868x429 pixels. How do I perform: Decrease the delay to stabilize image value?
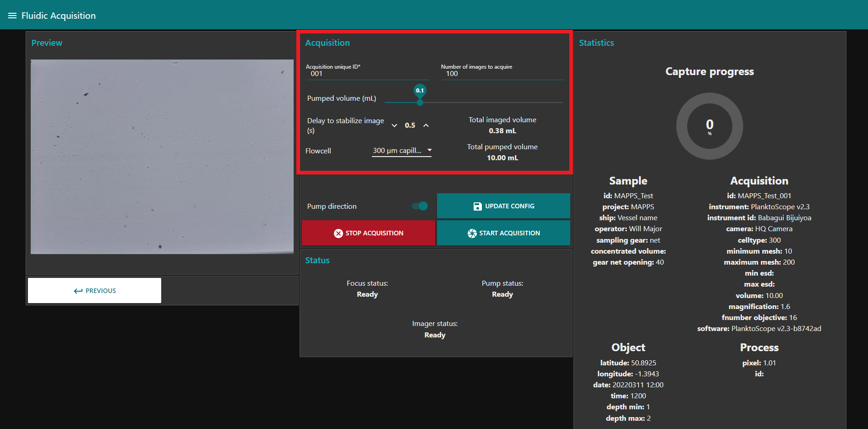[394, 125]
